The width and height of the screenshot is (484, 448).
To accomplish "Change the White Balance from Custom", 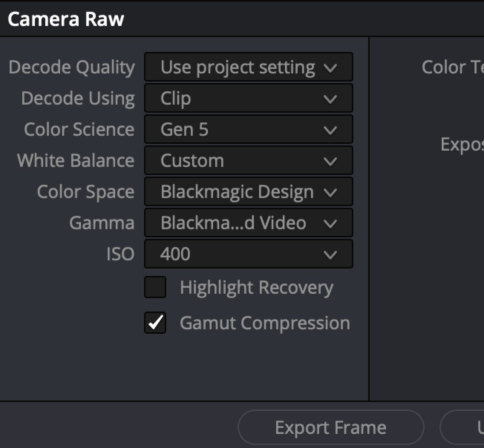I will coord(248,161).
